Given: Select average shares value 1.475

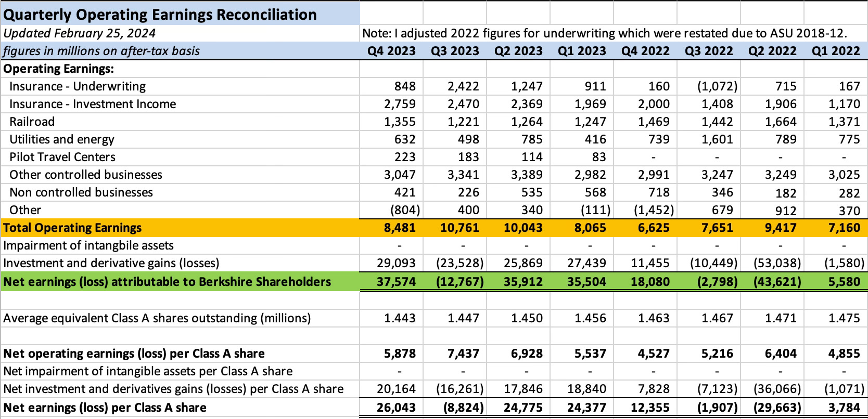Looking at the screenshot, I should (844, 318).
